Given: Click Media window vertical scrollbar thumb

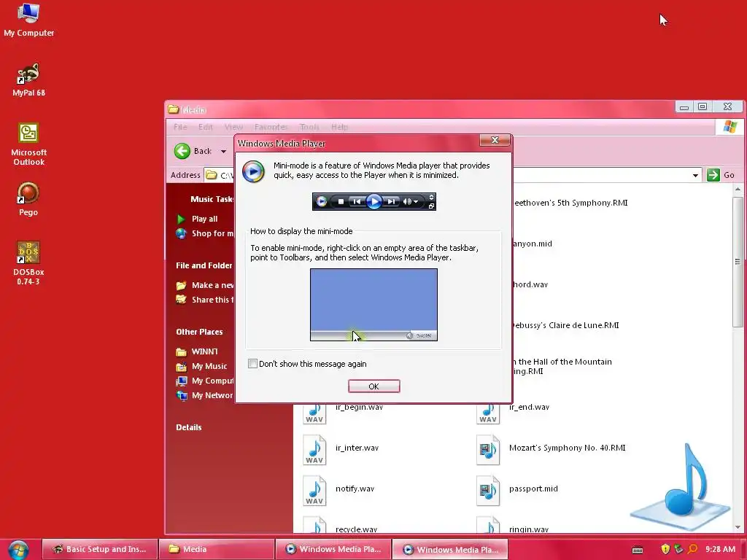Looking at the screenshot, I should pyautogui.click(x=738, y=262).
